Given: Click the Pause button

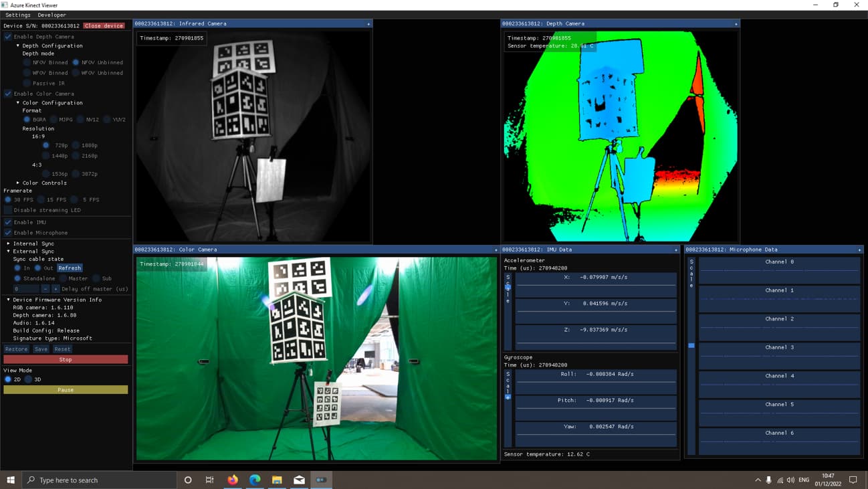Looking at the screenshot, I should 66,389.
